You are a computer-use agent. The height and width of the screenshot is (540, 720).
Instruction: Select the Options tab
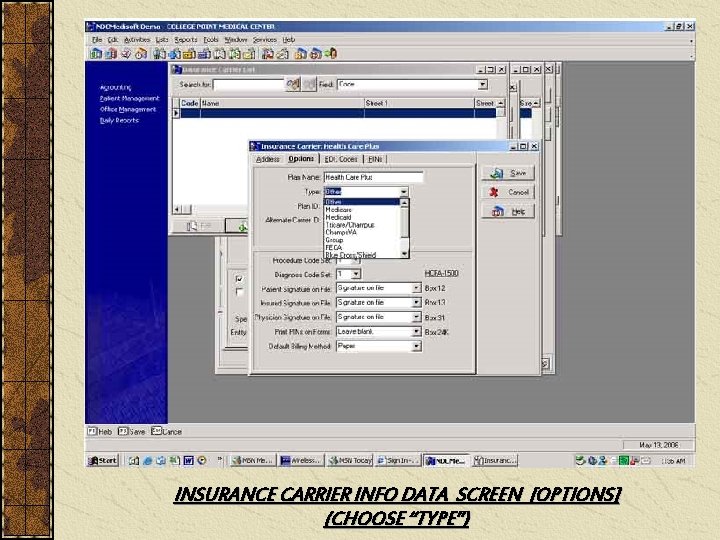click(301, 159)
